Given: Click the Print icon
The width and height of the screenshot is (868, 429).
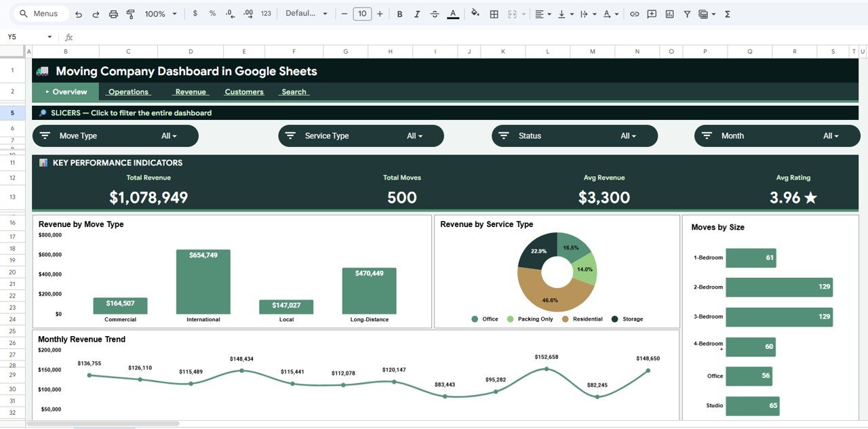Looking at the screenshot, I should pyautogui.click(x=113, y=14).
